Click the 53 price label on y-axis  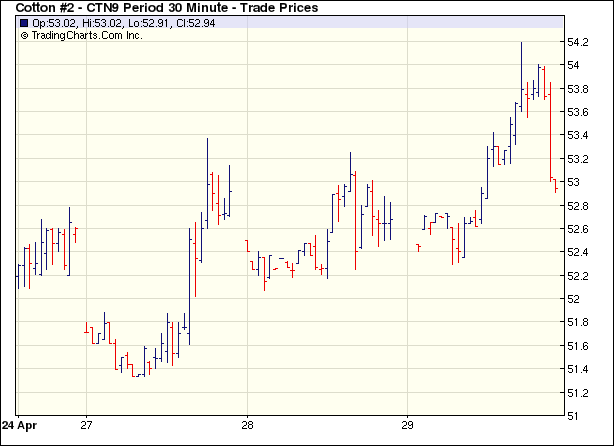pos(573,182)
